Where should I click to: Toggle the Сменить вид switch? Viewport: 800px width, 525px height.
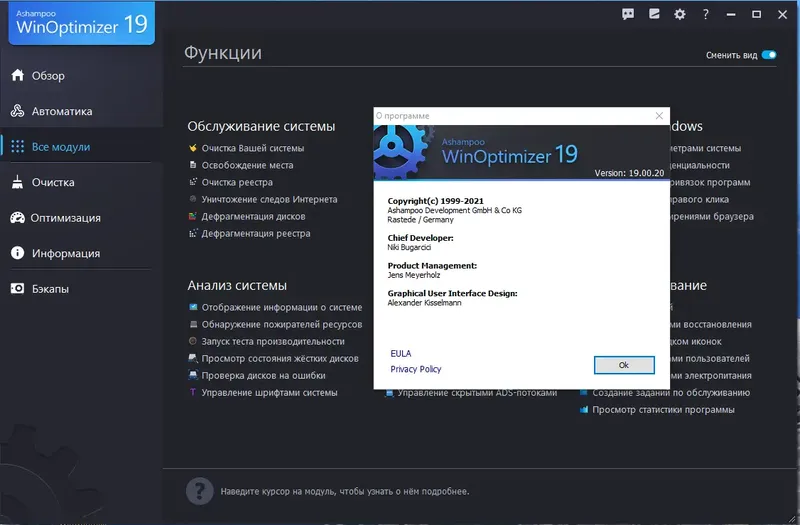[769, 55]
